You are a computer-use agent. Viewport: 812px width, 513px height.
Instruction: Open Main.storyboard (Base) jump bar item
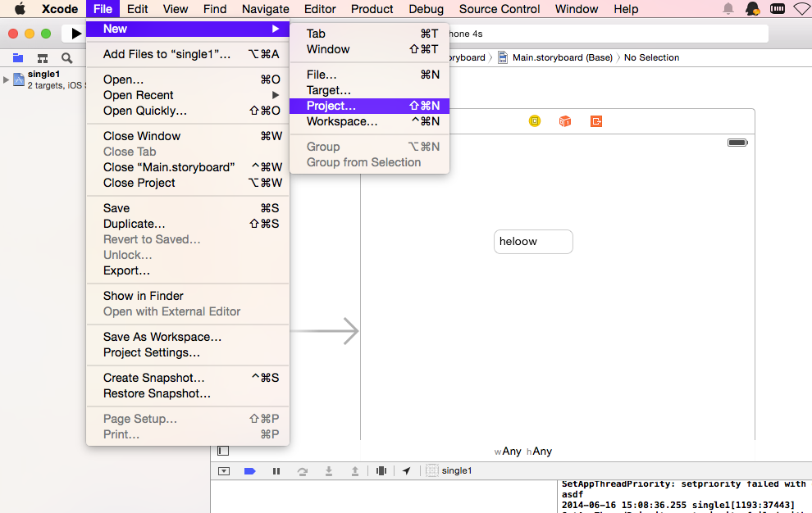[563, 57]
